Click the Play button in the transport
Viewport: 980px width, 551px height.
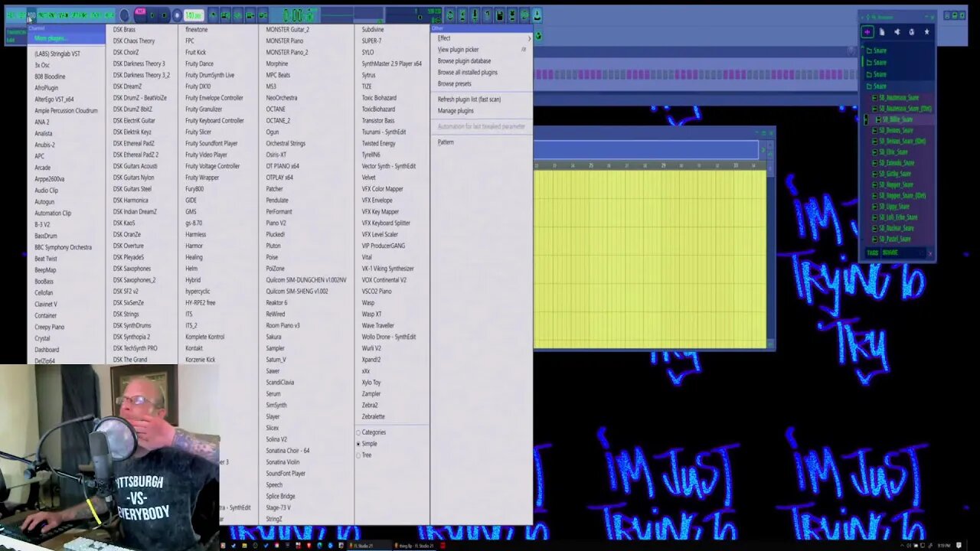coord(152,15)
